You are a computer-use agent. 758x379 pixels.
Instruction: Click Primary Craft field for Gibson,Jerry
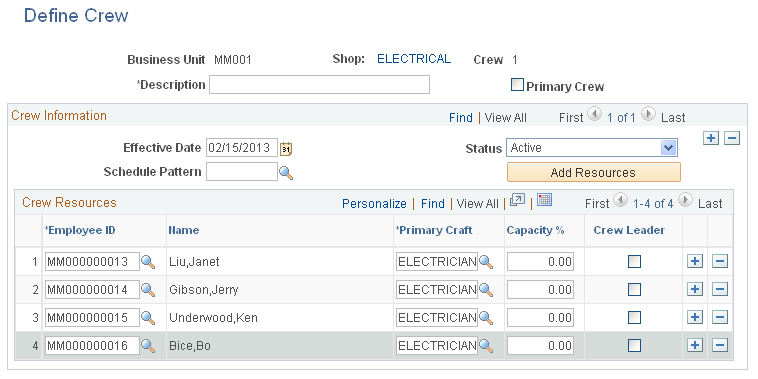coord(437,290)
